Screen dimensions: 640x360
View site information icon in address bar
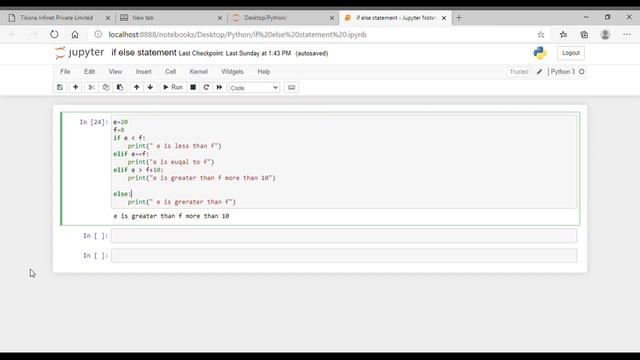pyautogui.click(x=98, y=35)
